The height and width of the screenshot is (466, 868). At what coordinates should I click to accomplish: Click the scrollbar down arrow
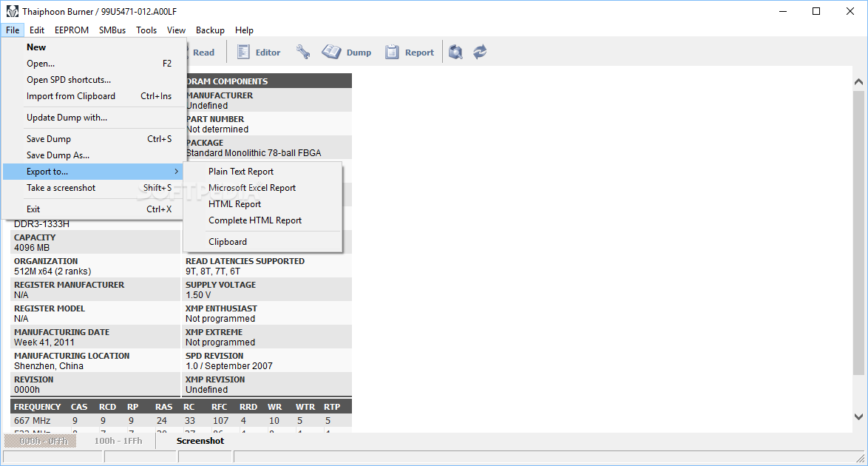858,416
